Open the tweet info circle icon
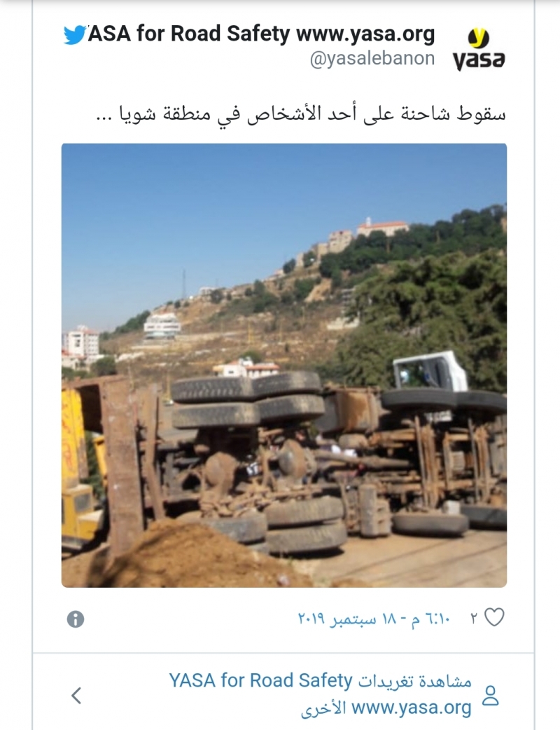 [76, 619]
